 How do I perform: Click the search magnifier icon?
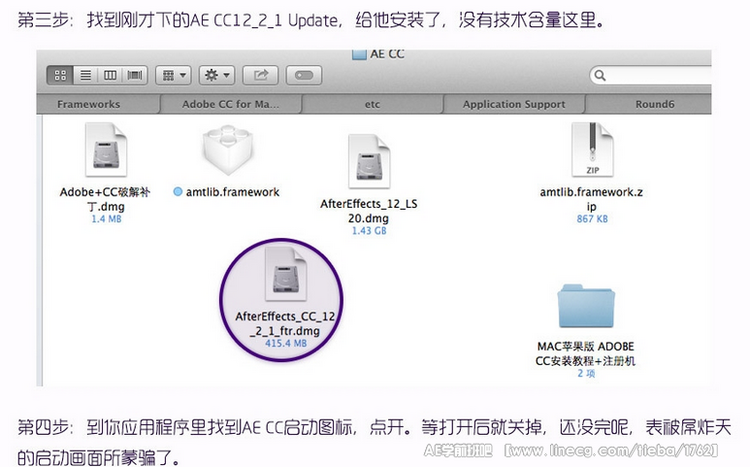600,75
